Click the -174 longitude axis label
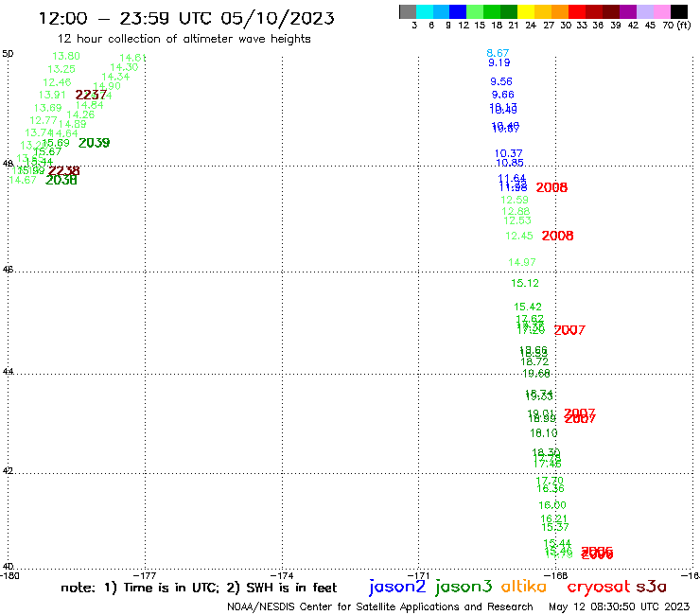Image resolution: width=700 pixels, height=615 pixels. point(282,575)
